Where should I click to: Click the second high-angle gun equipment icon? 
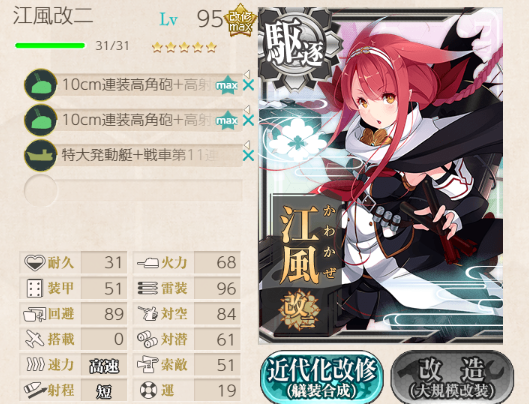tap(41, 120)
